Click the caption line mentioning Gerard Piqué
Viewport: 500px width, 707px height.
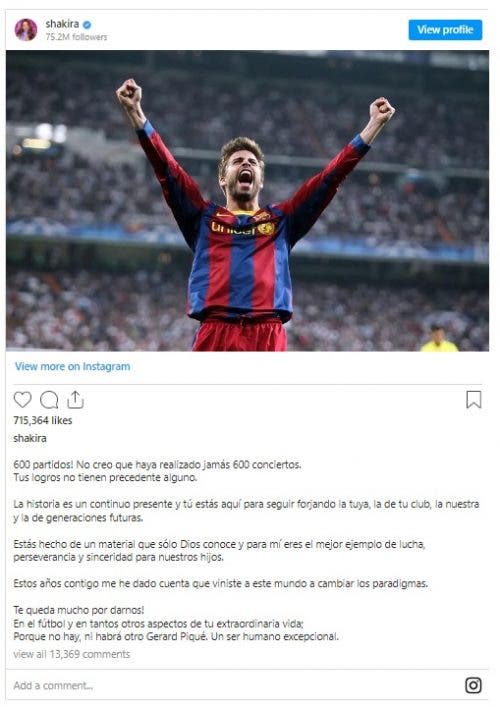click(x=176, y=637)
